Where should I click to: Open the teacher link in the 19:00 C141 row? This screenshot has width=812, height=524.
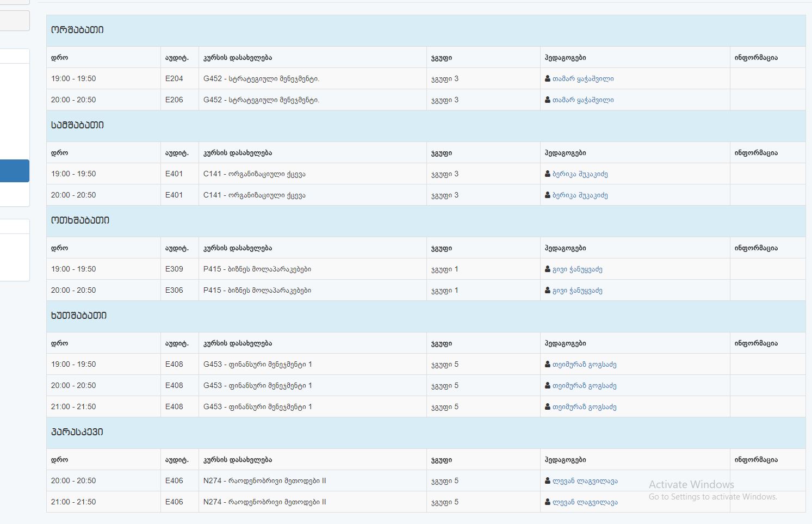click(580, 174)
